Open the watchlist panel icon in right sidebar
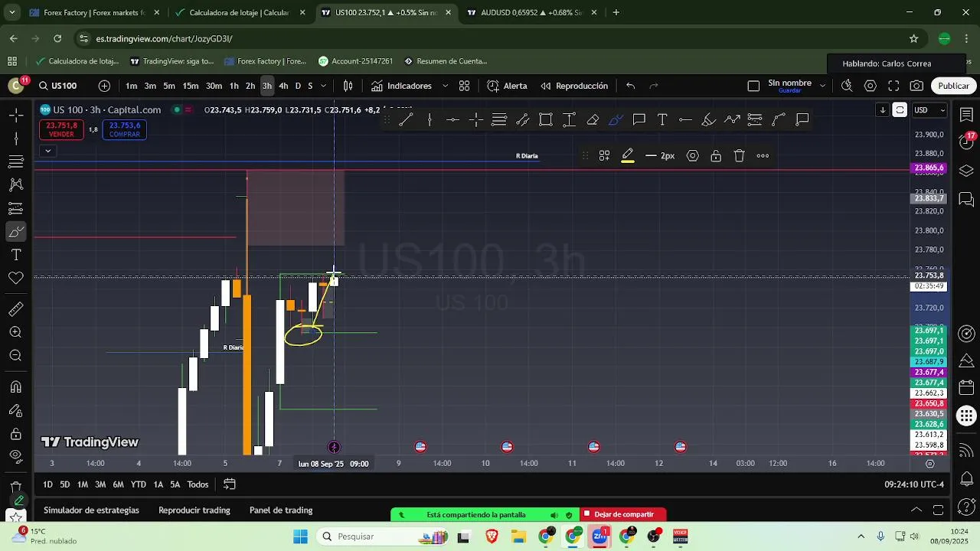Viewport: 980px width, 551px height. (966, 115)
